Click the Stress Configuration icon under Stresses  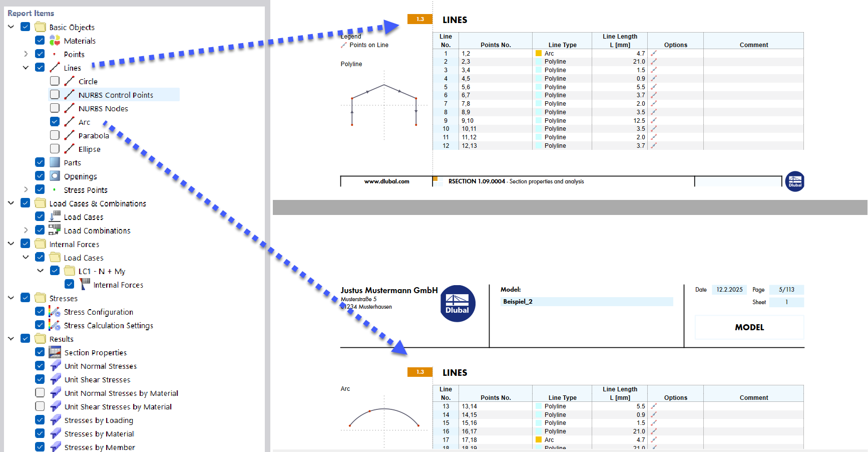click(x=55, y=312)
